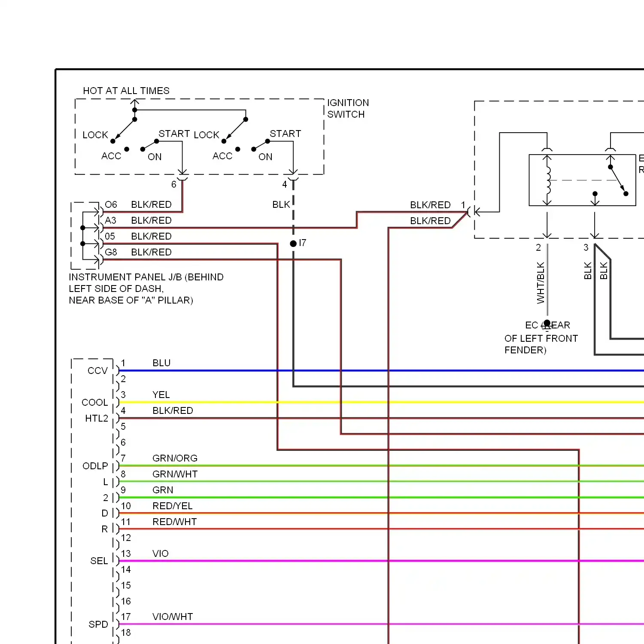Screen dimensions: 644x644
Task: Select the COOL terminal label
Action: 95,402
